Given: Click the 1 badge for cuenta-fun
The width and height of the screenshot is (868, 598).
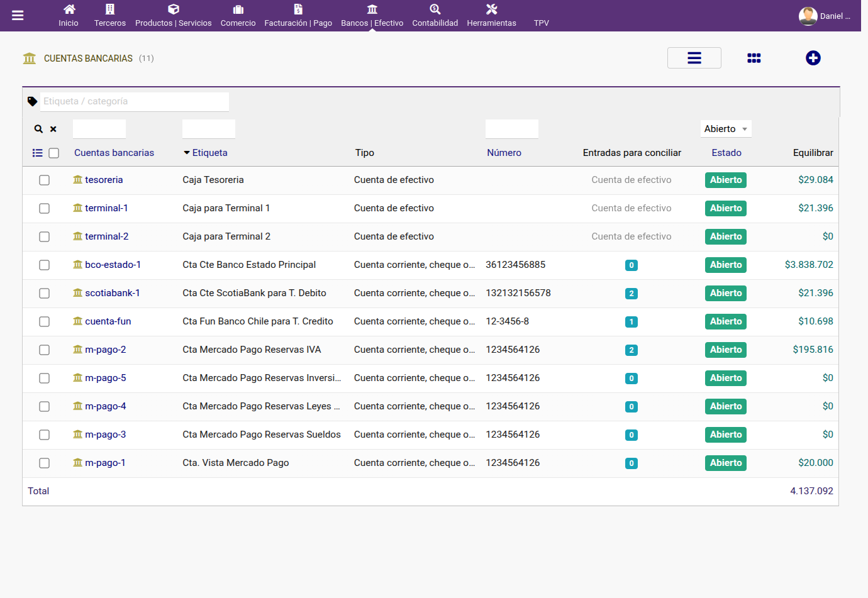Looking at the screenshot, I should (x=632, y=322).
